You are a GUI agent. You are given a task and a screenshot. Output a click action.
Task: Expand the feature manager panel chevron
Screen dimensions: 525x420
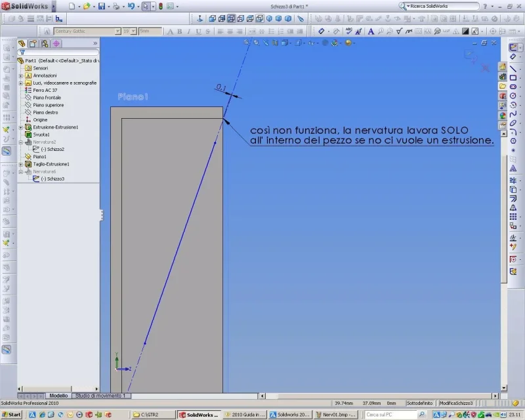(x=95, y=43)
